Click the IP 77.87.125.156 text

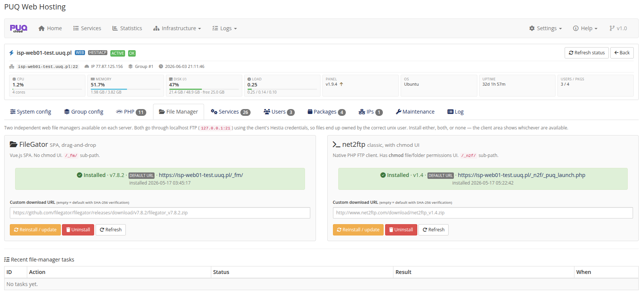click(x=107, y=66)
